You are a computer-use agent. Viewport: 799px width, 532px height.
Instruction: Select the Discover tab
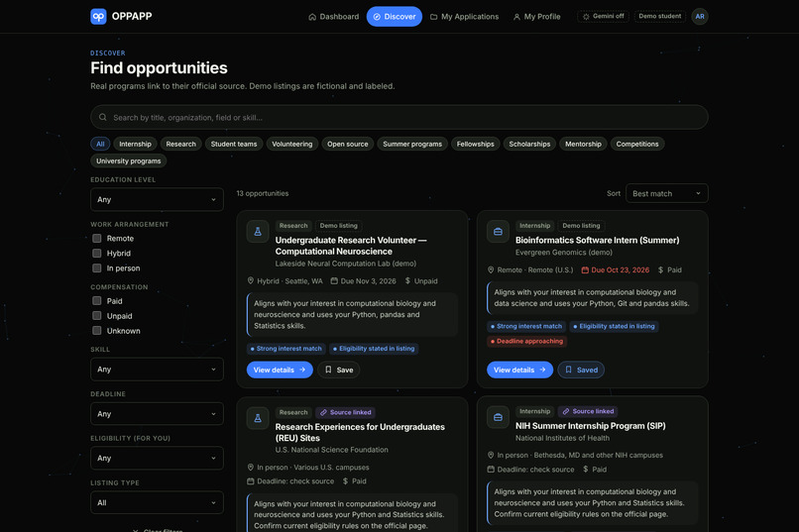click(x=395, y=17)
